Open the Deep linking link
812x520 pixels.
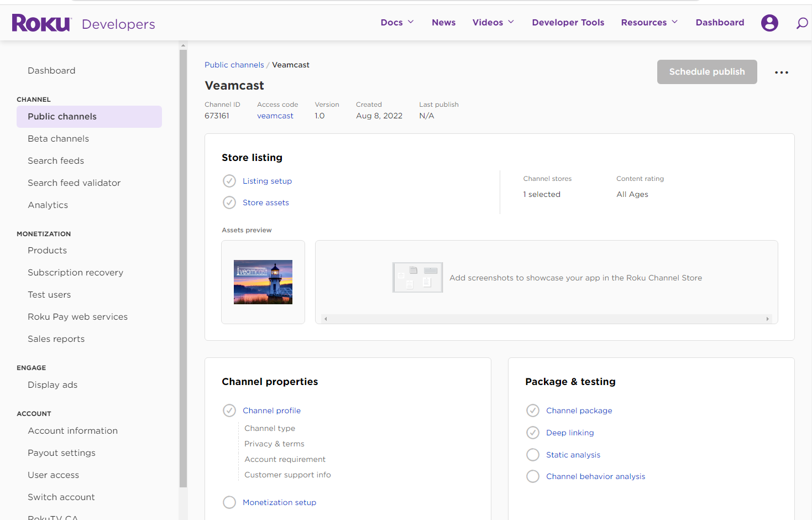click(570, 433)
